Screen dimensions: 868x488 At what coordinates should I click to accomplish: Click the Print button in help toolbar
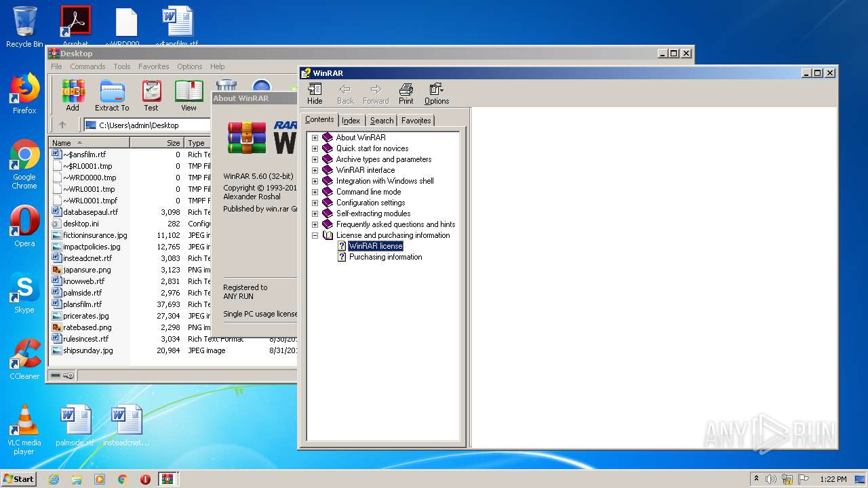pyautogui.click(x=406, y=94)
